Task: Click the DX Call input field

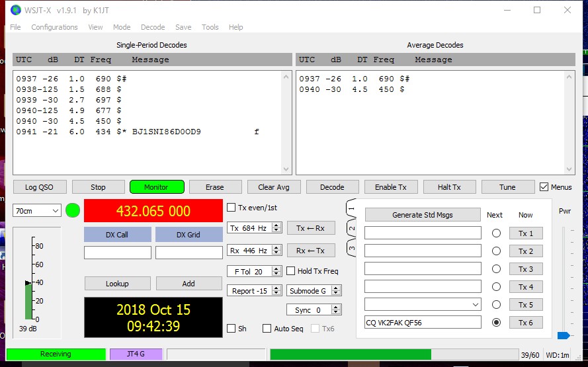Action: 118,253
